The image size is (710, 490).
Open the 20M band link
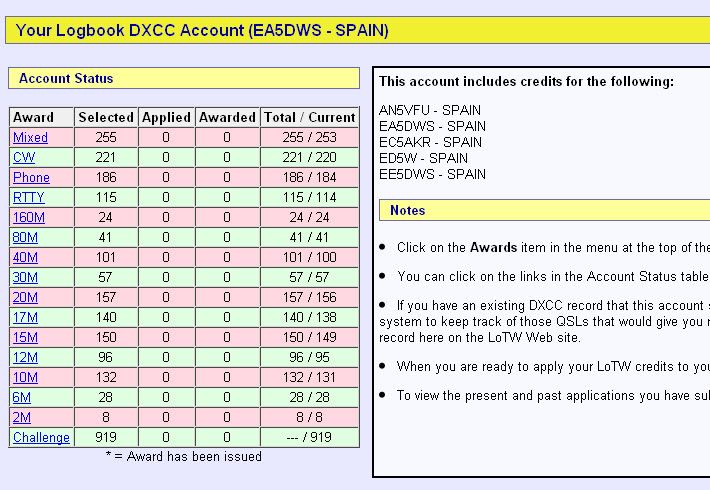[25, 297]
